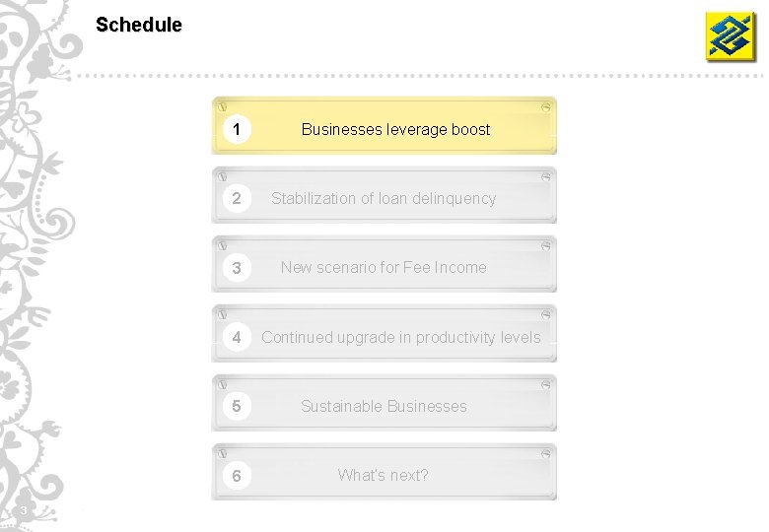Click the number 1 circle badge
Viewport: 769px width, 532px height.
point(237,129)
